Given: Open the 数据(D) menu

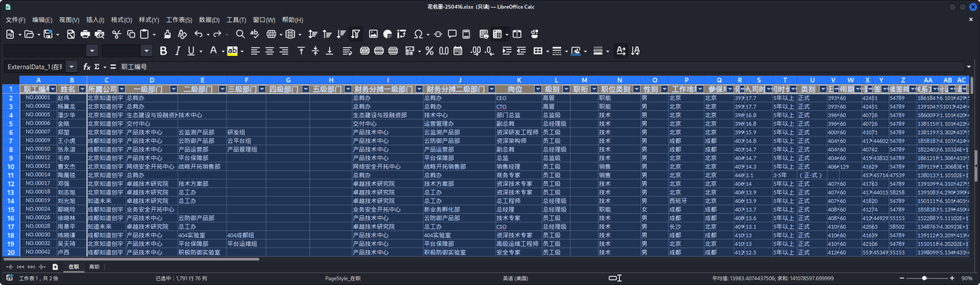Looking at the screenshot, I should point(209,19).
